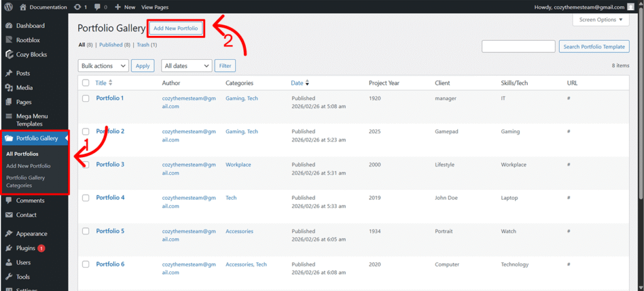The height and width of the screenshot is (291, 644).
Task: Tick the checkbox for Portfolio 1
Action: click(86, 99)
